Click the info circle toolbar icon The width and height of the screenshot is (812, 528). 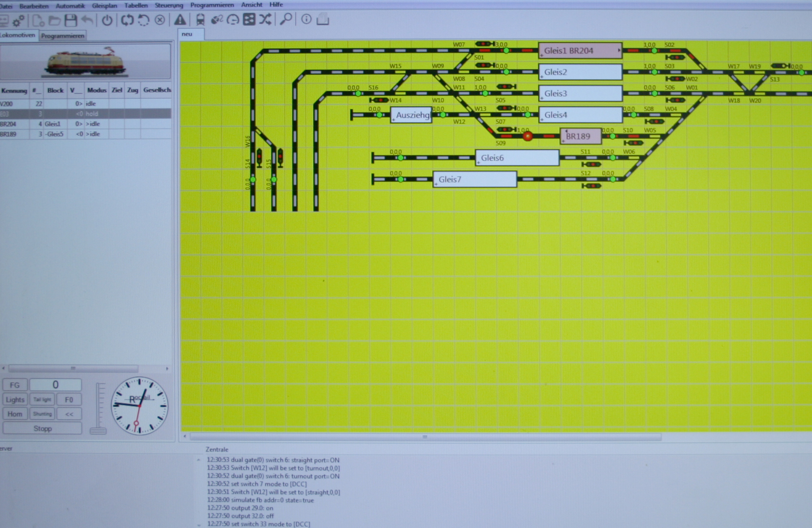(x=306, y=19)
